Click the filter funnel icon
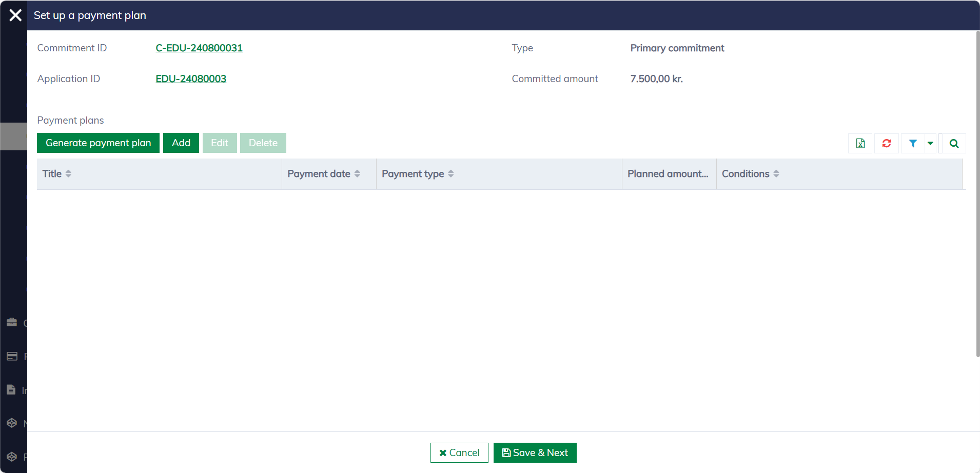Screen dimensions: 980x473 click(x=913, y=144)
